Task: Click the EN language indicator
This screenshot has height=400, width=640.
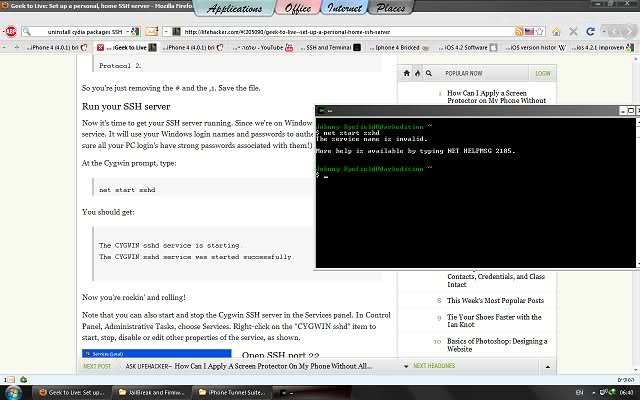Action: [x=579, y=393]
